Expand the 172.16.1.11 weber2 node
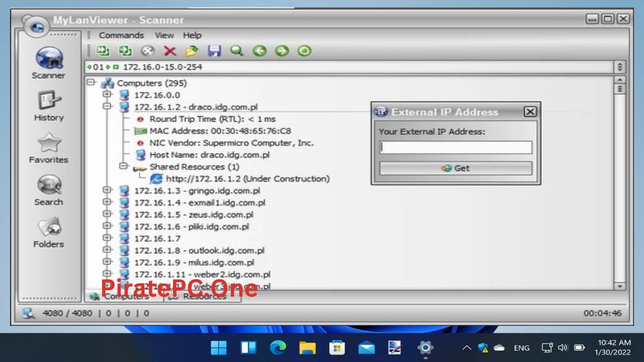644x362 pixels. [x=107, y=274]
